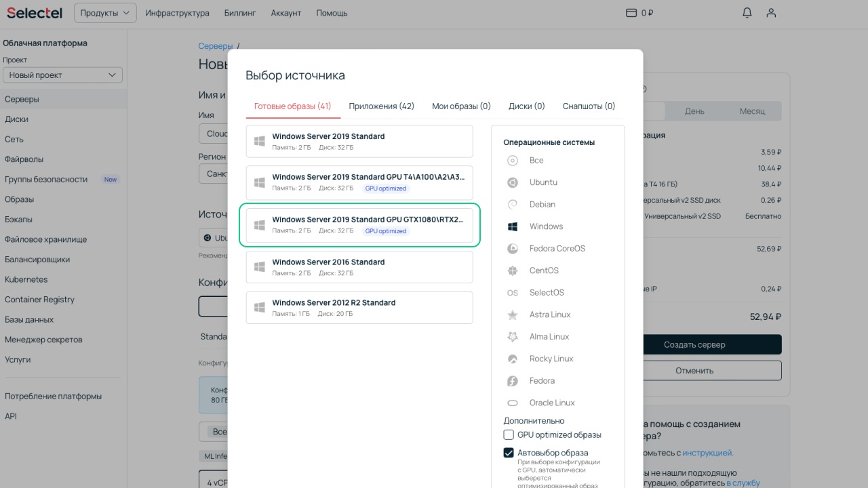Image resolution: width=868 pixels, height=488 pixels.
Task: Open the Снапшоты (0) tab
Action: [x=589, y=106]
